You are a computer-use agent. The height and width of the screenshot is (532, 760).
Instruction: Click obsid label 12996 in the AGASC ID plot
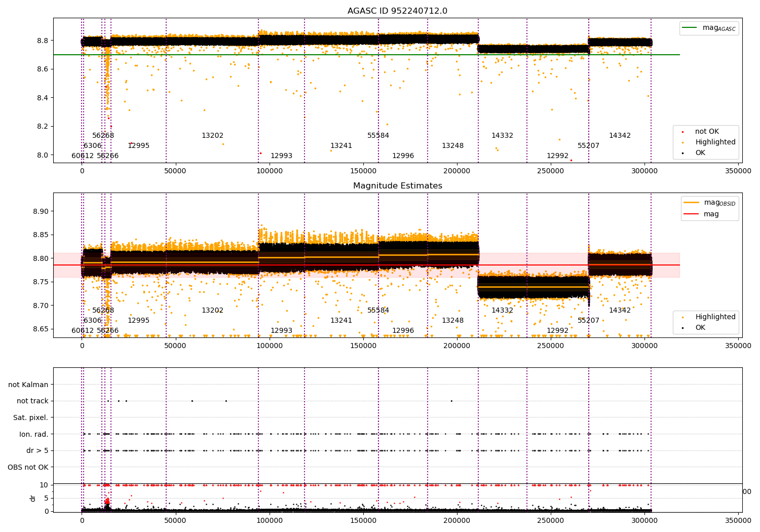pos(403,156)
